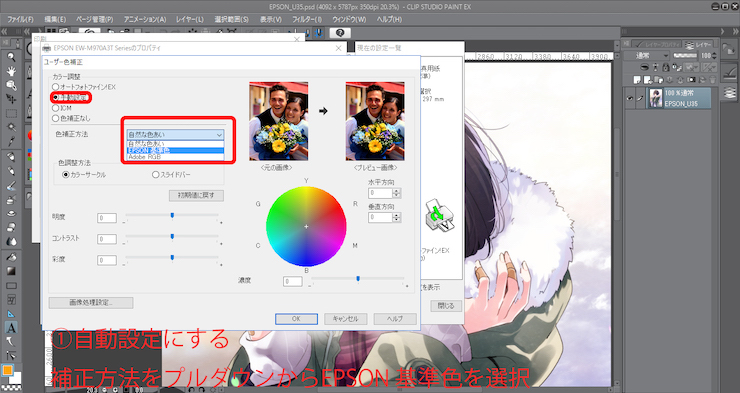
Task: Click the プレビュー画像 preview thumbnail
Action: pos(375,121)
